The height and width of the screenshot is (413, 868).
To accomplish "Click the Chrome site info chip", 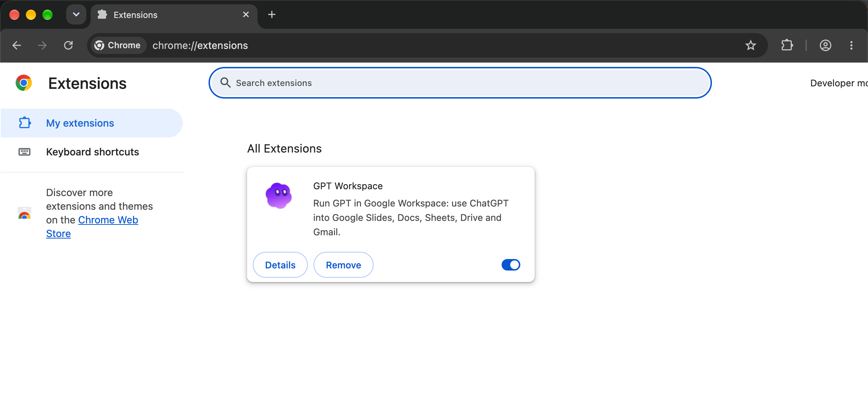I will (118, 45).
